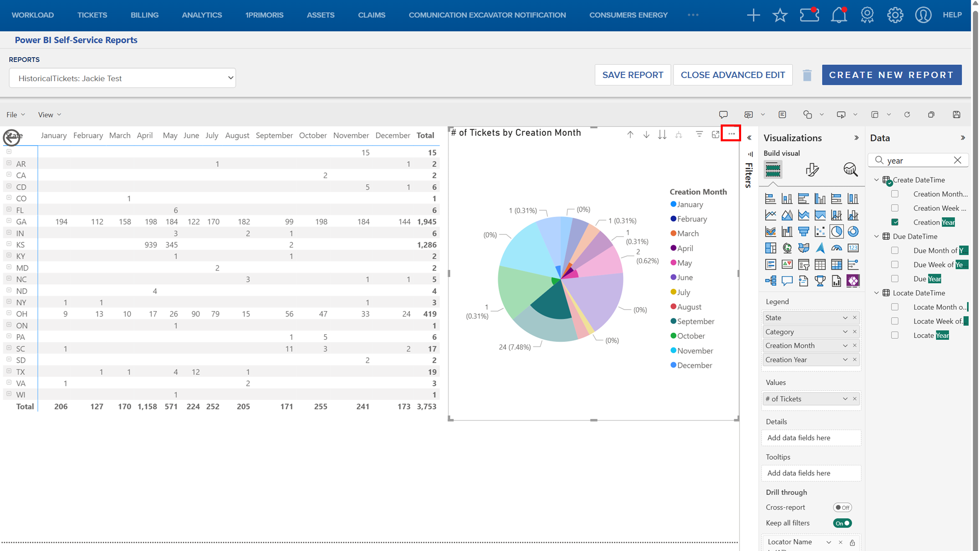Screen dimensions: 980x551
Task: Click the focus mode icon on chart
Action: pyautogui.click(x=716, y=134)
